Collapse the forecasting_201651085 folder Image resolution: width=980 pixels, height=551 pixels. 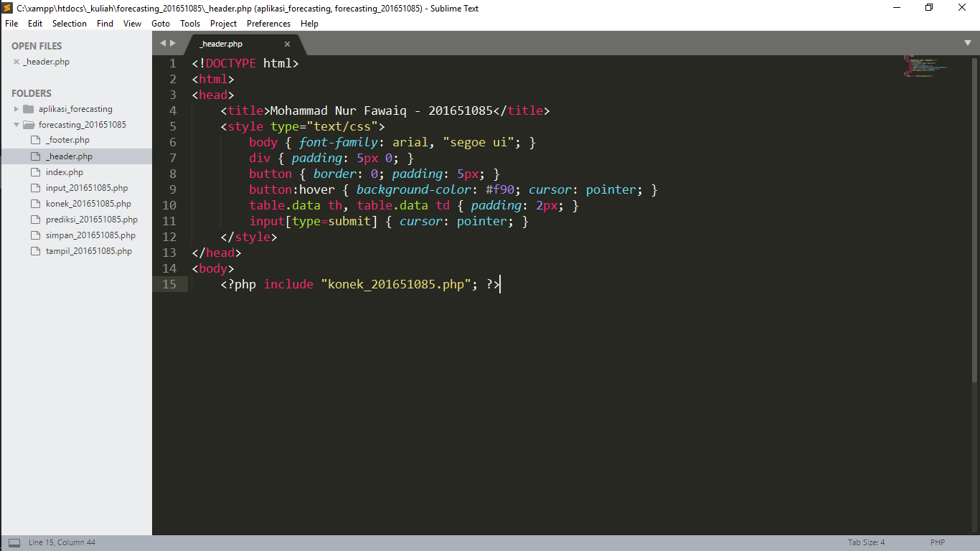(x=17, y=124)
